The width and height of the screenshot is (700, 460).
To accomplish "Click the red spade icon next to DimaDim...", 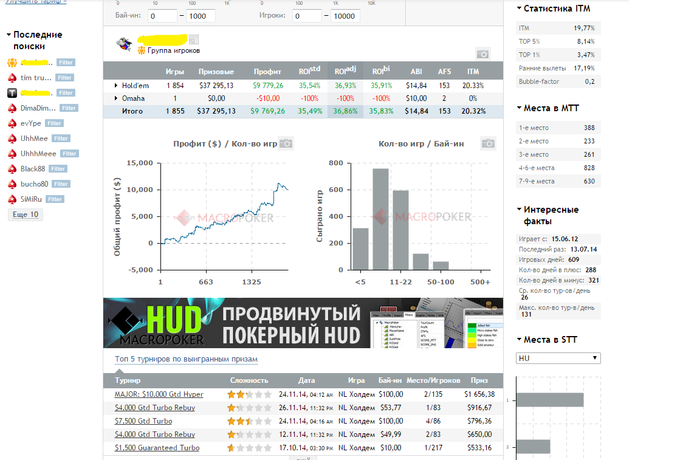I will [x=12, y=108].
